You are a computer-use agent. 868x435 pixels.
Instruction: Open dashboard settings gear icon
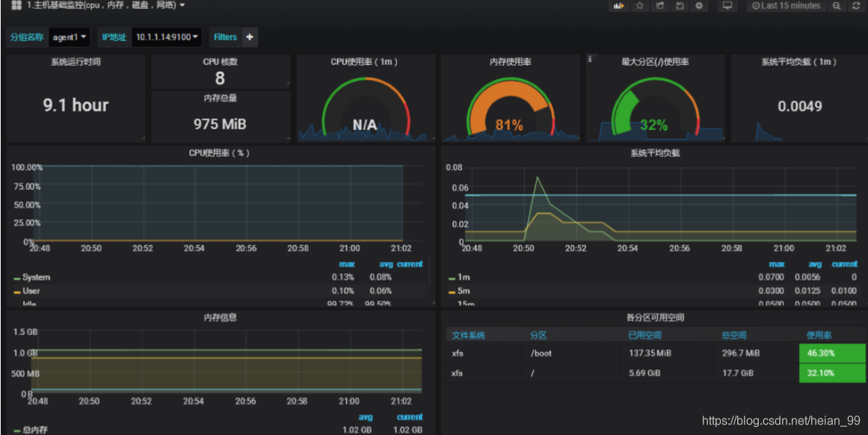tap(699, 6)
